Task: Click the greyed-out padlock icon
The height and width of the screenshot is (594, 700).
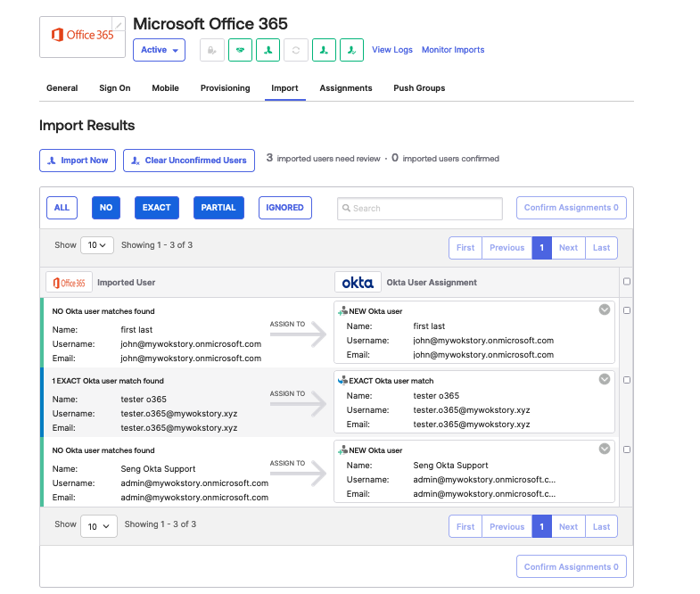Action: [x=212, y=50]
